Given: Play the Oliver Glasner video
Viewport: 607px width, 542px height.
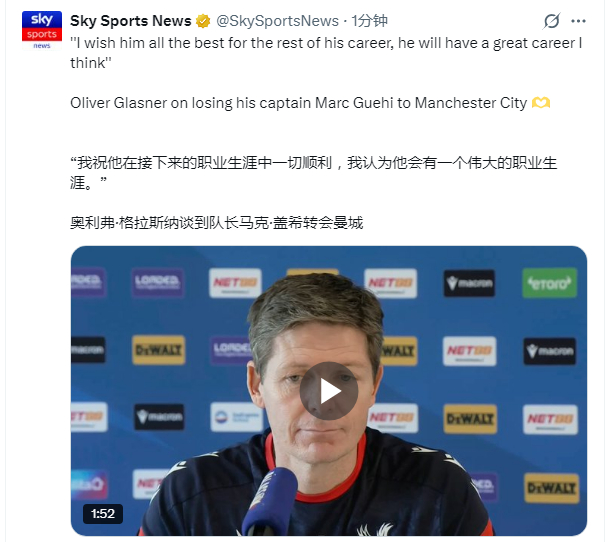Looking at the screenshot, I should 329,391.
